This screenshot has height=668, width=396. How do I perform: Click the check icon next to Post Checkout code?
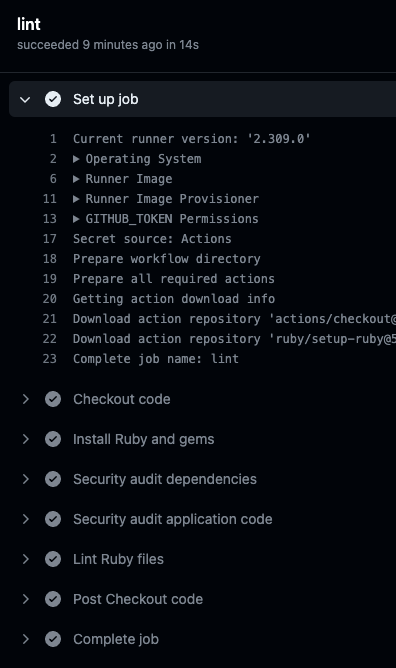(x=53, y=599)
